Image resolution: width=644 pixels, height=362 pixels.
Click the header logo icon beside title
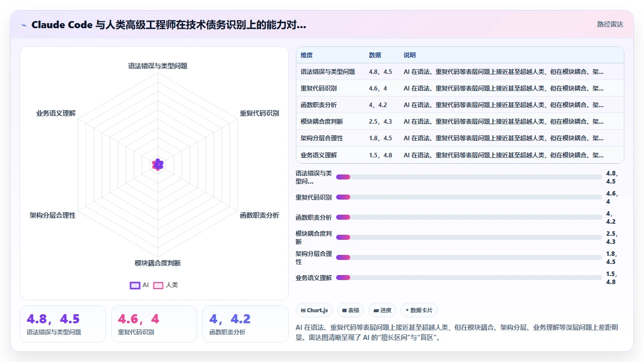tap(24, 25)
